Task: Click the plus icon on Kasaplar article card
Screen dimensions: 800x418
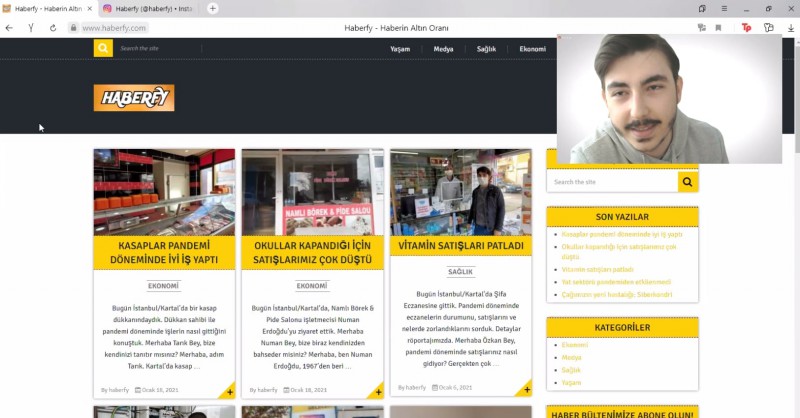Action: 228,392
